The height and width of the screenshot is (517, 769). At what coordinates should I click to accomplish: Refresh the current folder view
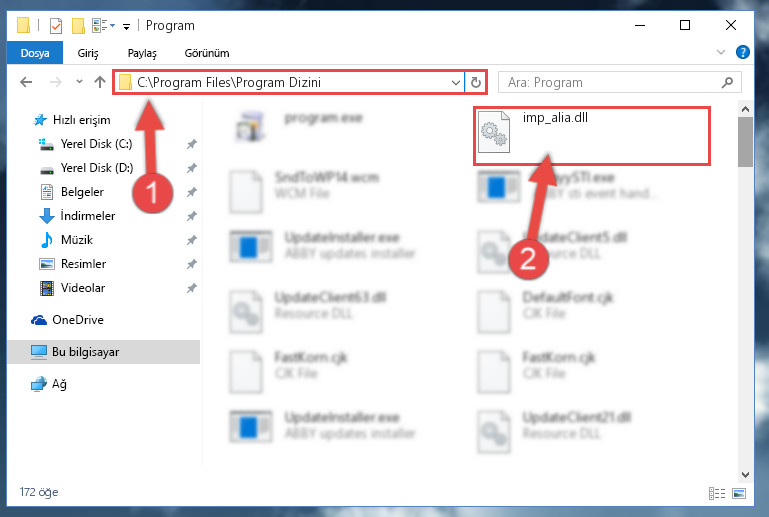[x=475, y=82]
